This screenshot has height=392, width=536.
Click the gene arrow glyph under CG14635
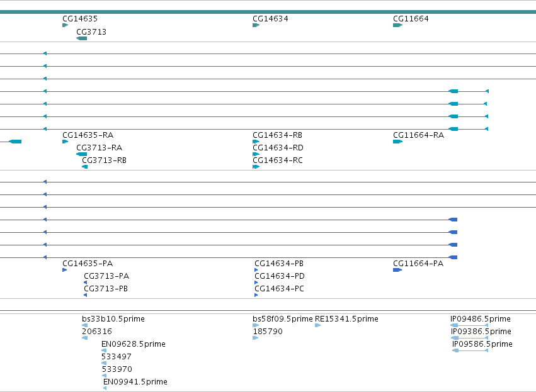pyautogui.click(x=66, y=25)
